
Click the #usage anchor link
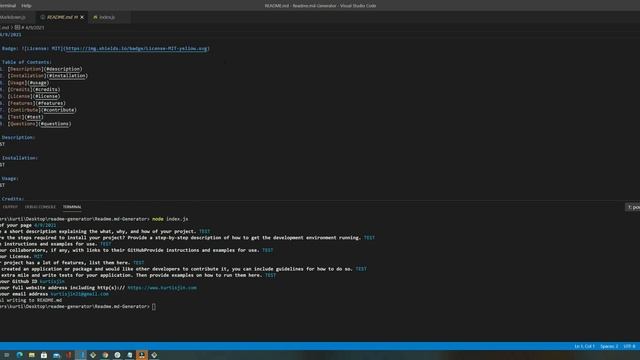[x=38, y=83]
